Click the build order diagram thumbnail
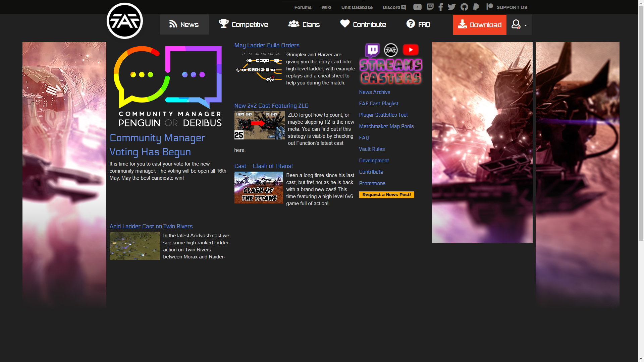 (259, 67)
